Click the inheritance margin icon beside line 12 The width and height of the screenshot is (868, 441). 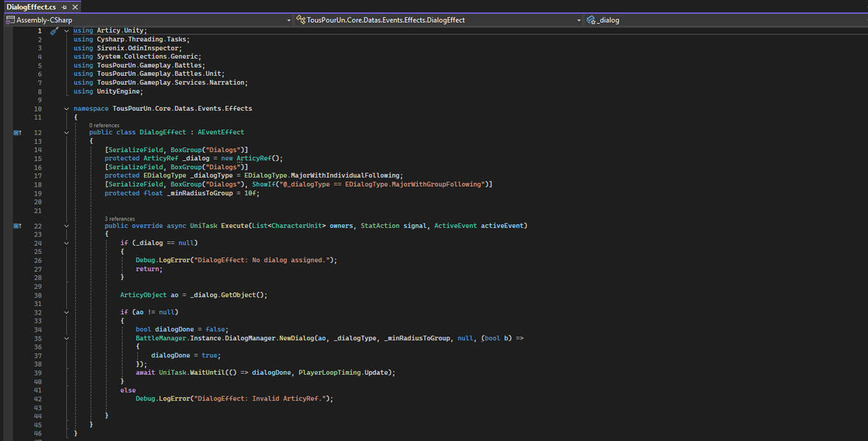point(18,132)
